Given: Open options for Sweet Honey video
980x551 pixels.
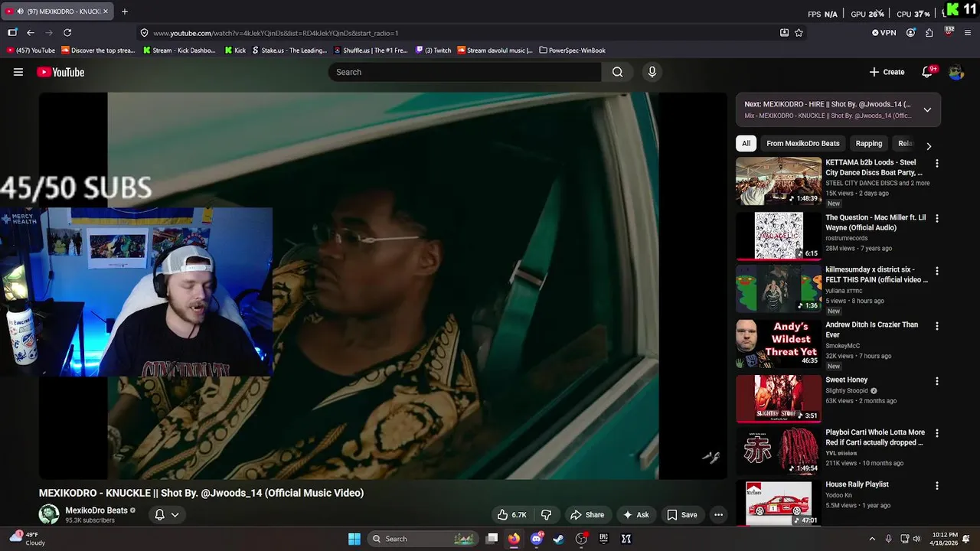Looking at the screenshot, I should click(936, 380).
